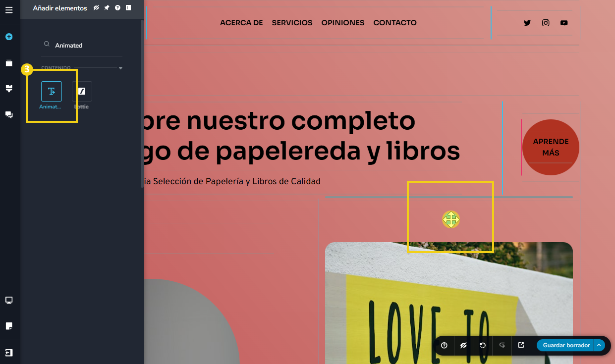The height and width of the screenshot is (364, 615).
Task: Go to the Servicios menu item
Action: [x=292, y=23]
